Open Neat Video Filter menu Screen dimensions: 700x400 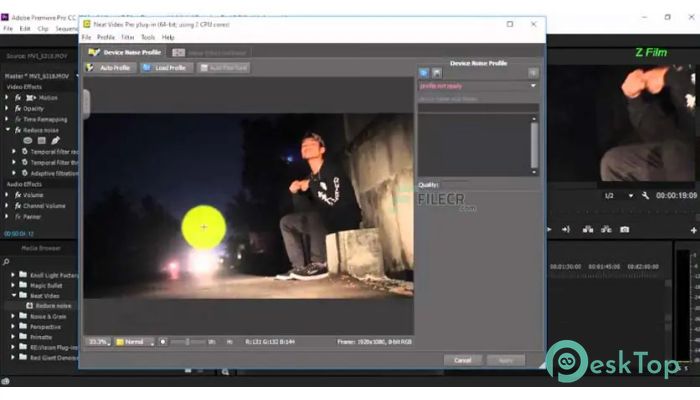coord(128,38)
